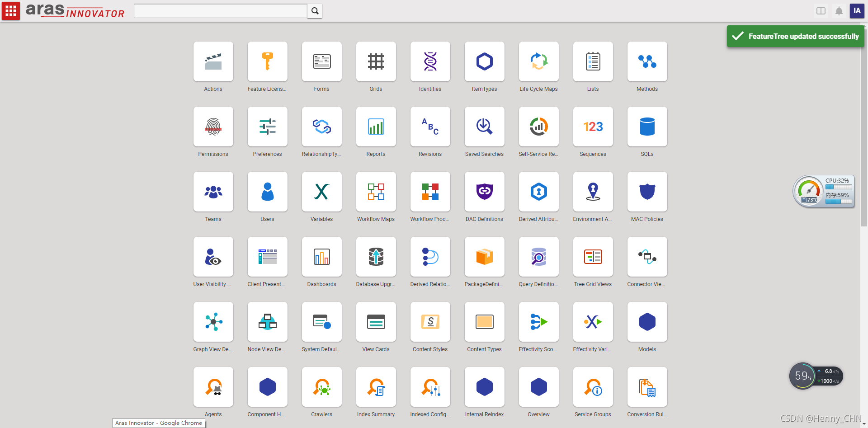This screenshot has width=868, height=428.
Task: Open the Graph View Definitions tile
Action: (213, 322)
